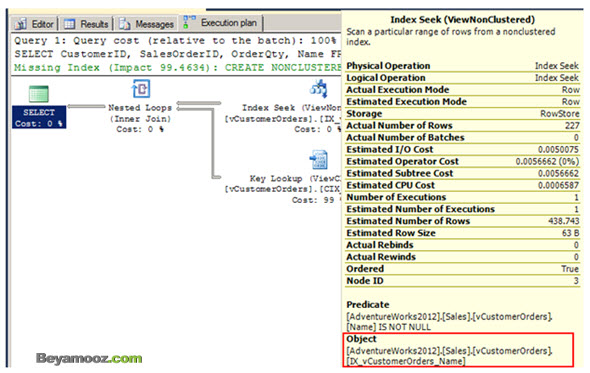Screen dimensions: 590x373
Task: Click Actual Number of Rows value 227
Action: (x=572, y=126)
